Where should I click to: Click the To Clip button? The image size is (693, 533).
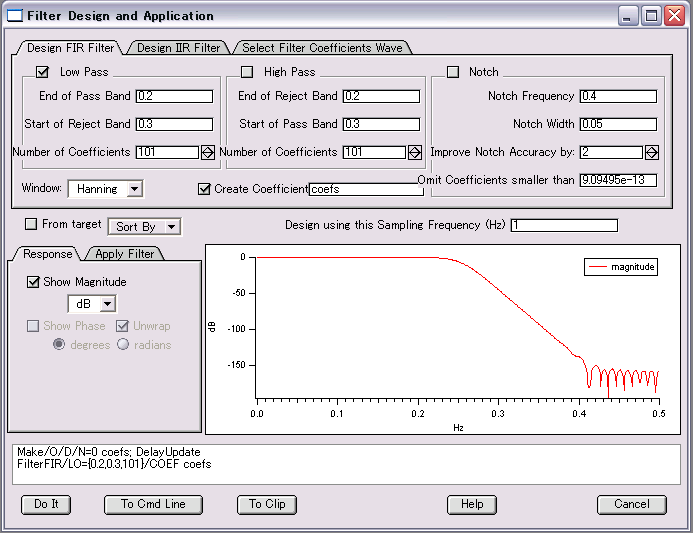pyautogui.click(x=267, y=504)
